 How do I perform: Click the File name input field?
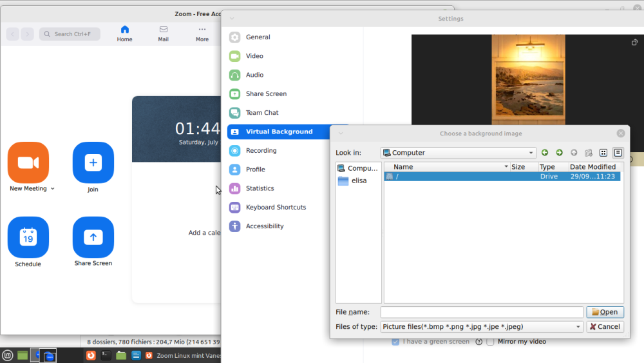[481, 312]
